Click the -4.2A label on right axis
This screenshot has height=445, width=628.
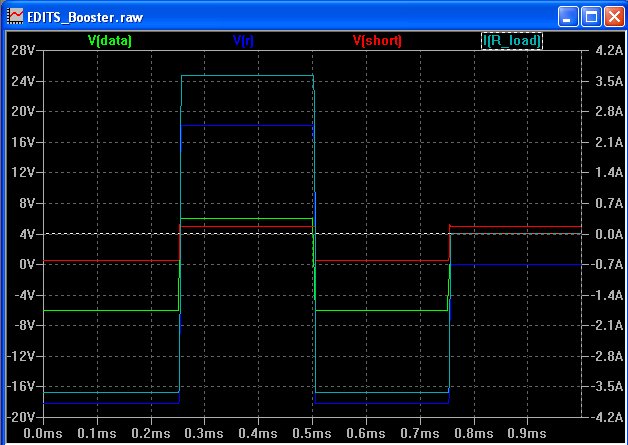tap(603, 417)
